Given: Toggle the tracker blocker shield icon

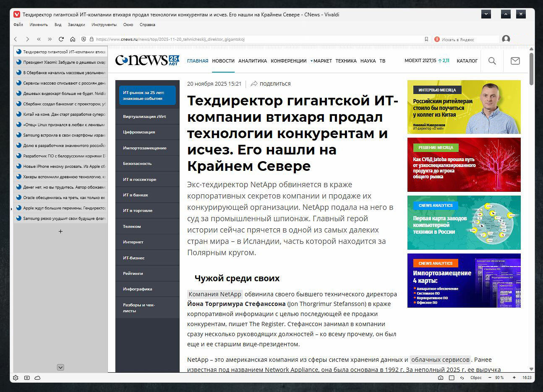Looking at the screenshot, I should point(84,39).
